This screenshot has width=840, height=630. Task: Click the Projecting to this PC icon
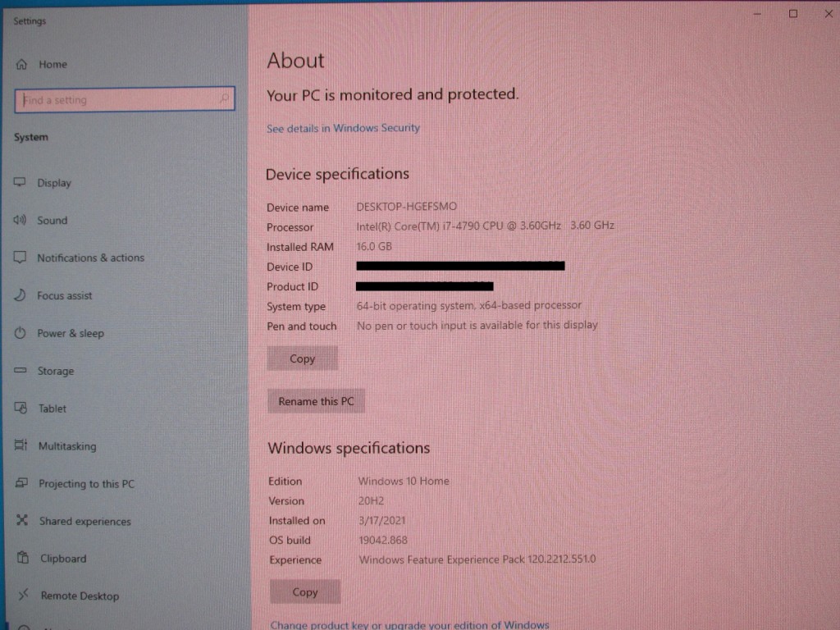[21, 482]
